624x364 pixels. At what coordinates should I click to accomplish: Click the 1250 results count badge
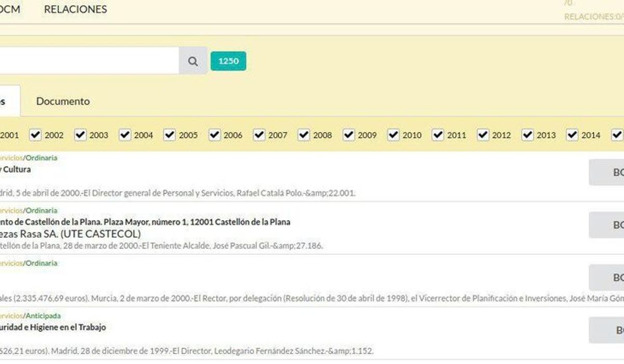(x=228, y=61)
